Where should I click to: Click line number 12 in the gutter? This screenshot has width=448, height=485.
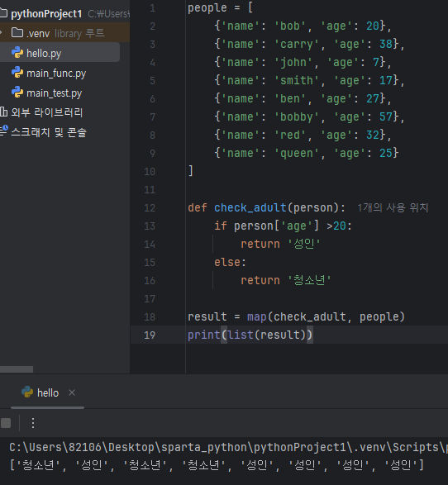150,208
